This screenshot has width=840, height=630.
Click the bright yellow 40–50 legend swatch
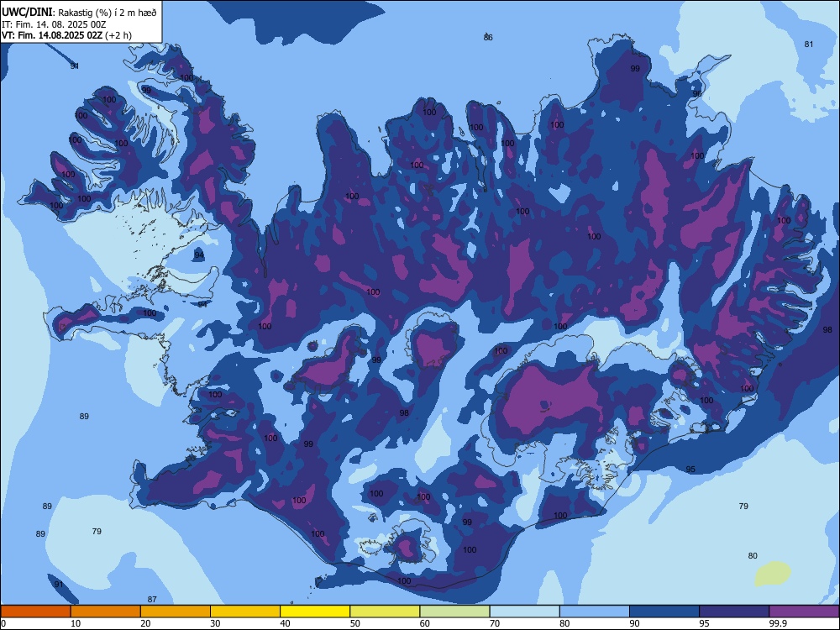(x=315, y=612)
